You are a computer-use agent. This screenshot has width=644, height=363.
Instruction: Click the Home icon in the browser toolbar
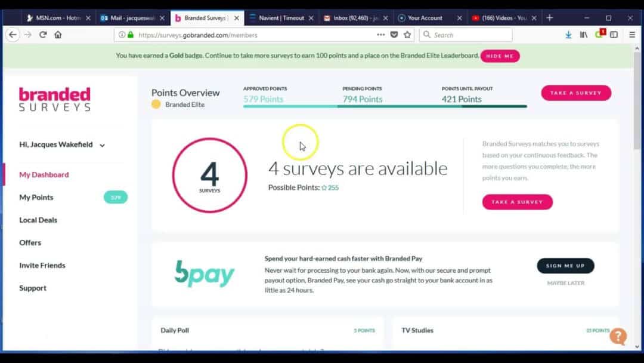click(x=58, y=35)
